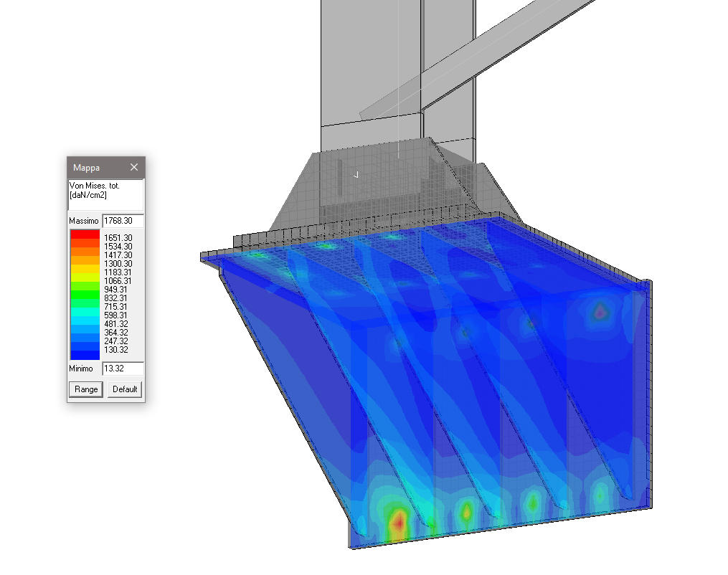
Task: Click the Von Mises tot. description box
Action: (x=106, y=194)
